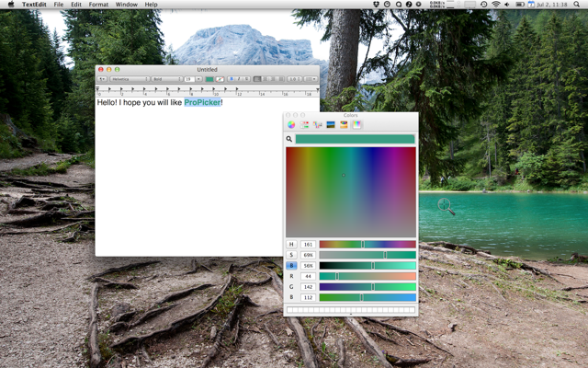Select the ProPicker spectrum tab icon

[x=356, y=125]
